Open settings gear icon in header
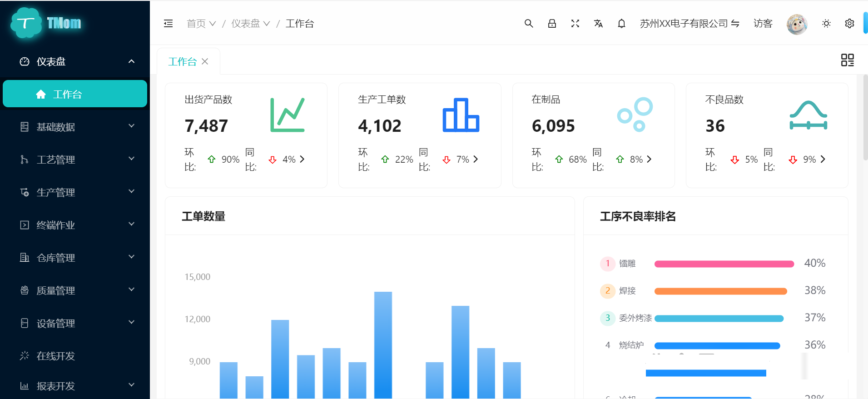868x399 pixels. click(x=849, y=24)
